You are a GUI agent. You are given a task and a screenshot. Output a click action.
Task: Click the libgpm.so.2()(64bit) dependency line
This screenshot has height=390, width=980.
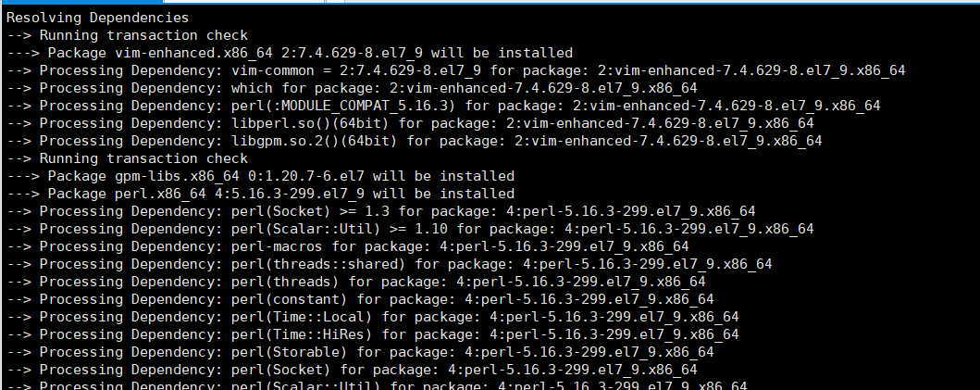pos(415,141)
